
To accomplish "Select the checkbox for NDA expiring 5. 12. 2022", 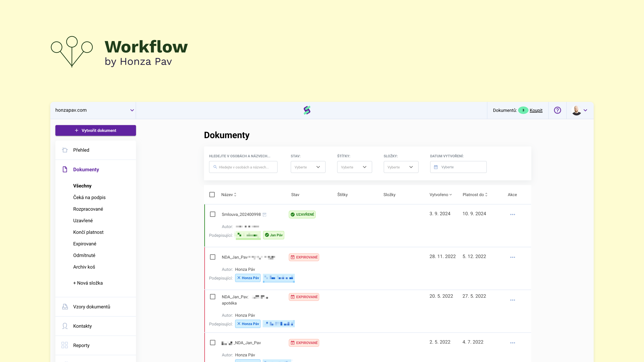I will click(212, 257).
